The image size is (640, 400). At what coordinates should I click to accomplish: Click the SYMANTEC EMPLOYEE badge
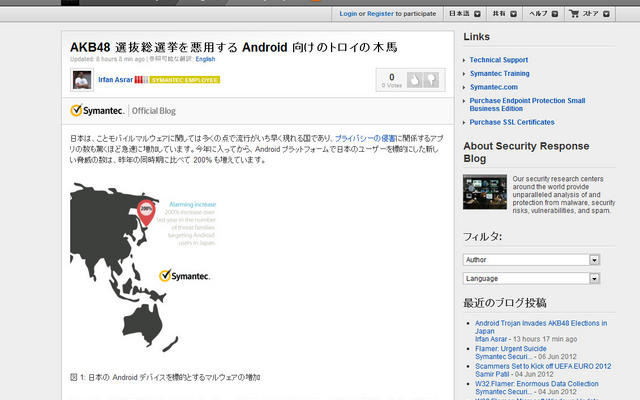(x=185, y=80)
